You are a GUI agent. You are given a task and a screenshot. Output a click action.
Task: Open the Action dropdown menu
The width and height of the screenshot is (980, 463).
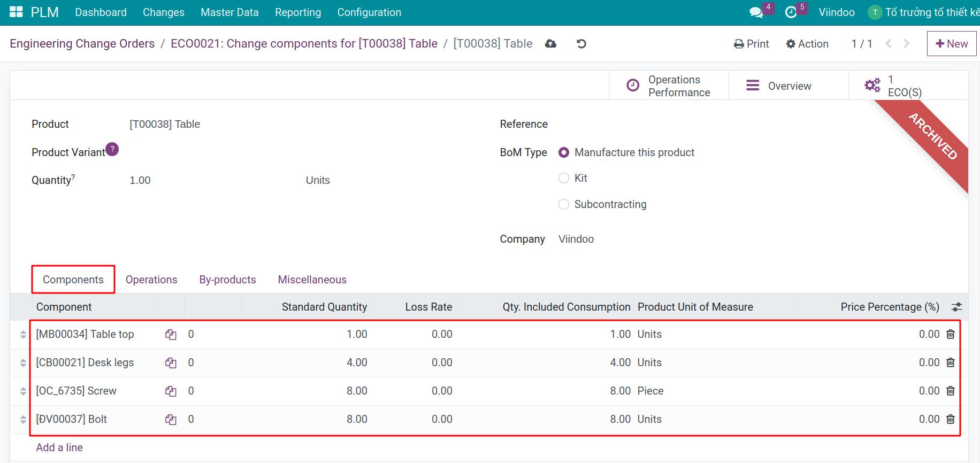tap(807, 44)
